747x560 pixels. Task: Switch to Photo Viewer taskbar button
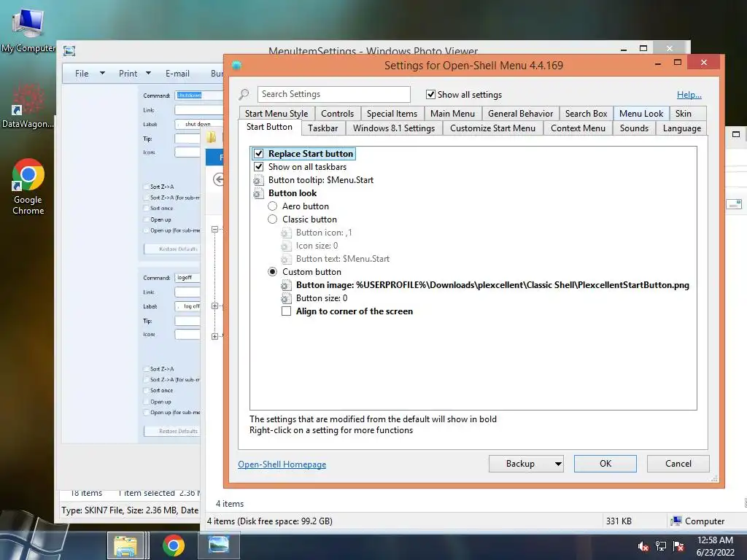coord(219,545)
